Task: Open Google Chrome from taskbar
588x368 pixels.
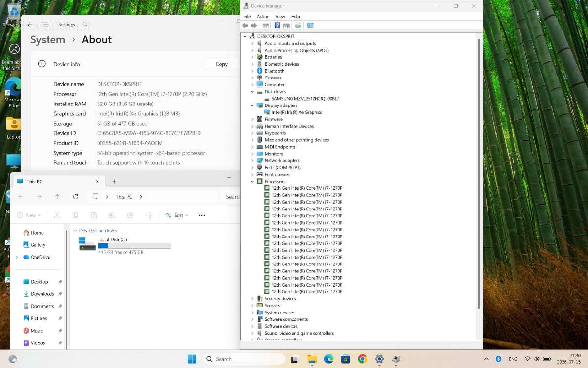Action: [362, 359]
